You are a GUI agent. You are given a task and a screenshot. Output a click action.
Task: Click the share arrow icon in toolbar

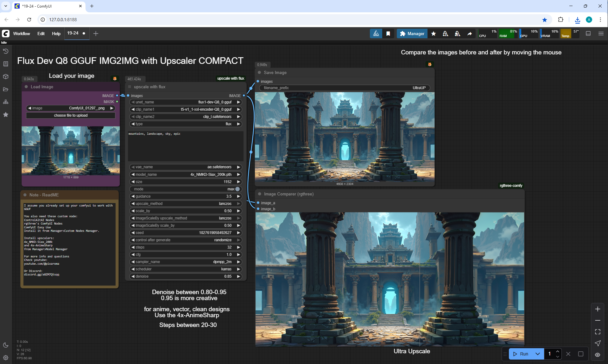(x=470, y=34)
